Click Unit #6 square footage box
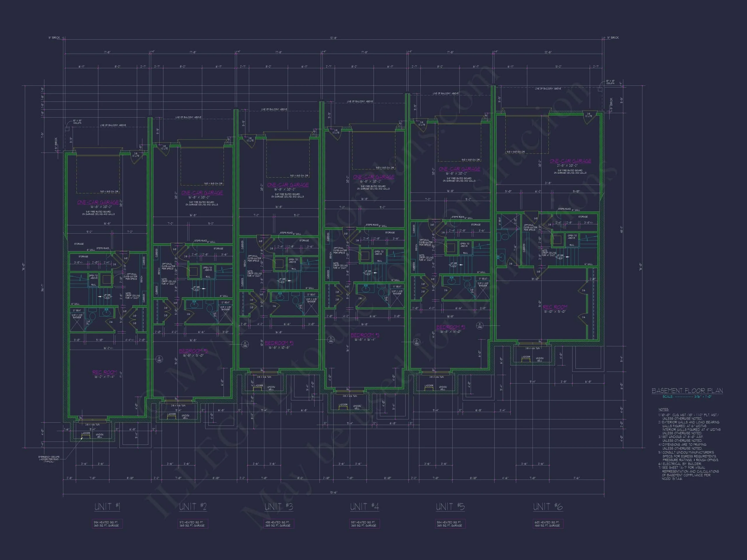The image size is (747, 560). tap(548, 524)
